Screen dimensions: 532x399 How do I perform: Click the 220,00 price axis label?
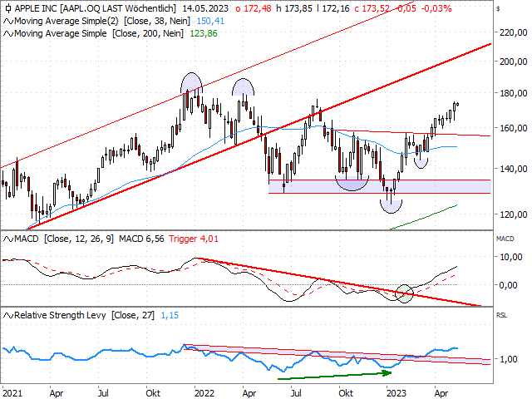pyautogui.click(x=514, y=32)
